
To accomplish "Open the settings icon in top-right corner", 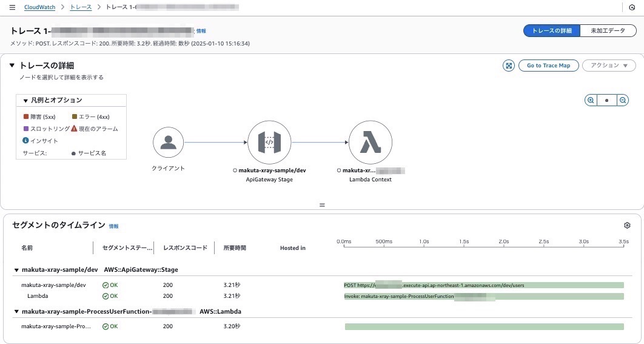I will [632, 7].
